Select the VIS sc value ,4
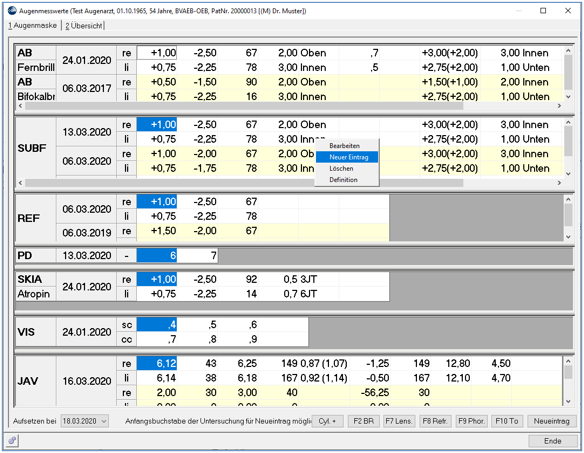584x453 pixels. [157, 324]
